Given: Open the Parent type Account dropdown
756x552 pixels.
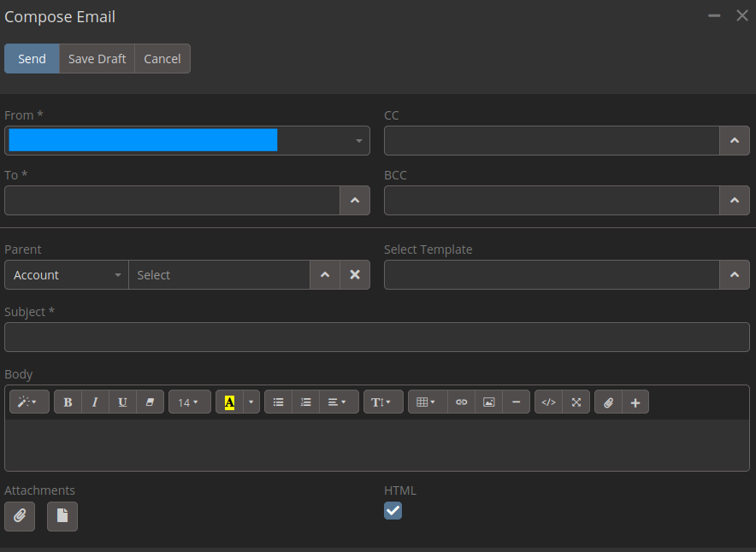Looking at the screenshot, I should click(67, 275).
